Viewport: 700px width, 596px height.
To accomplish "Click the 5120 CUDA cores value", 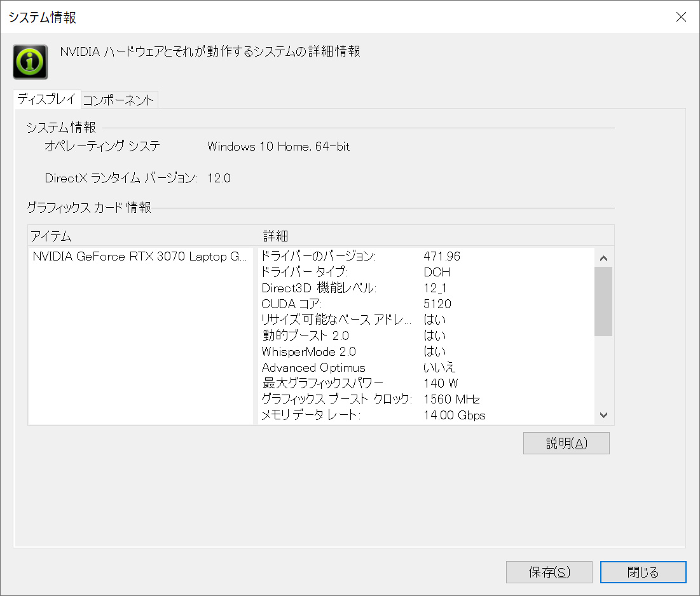I will point(437,304).
